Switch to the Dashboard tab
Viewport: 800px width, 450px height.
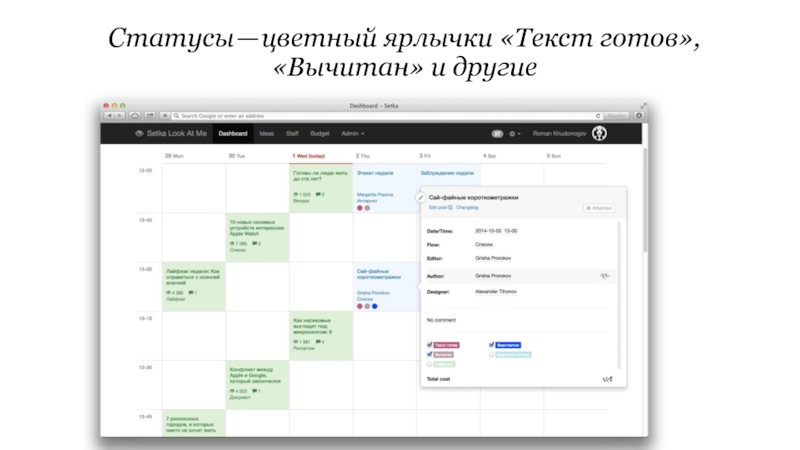click(x=233, y=134)
